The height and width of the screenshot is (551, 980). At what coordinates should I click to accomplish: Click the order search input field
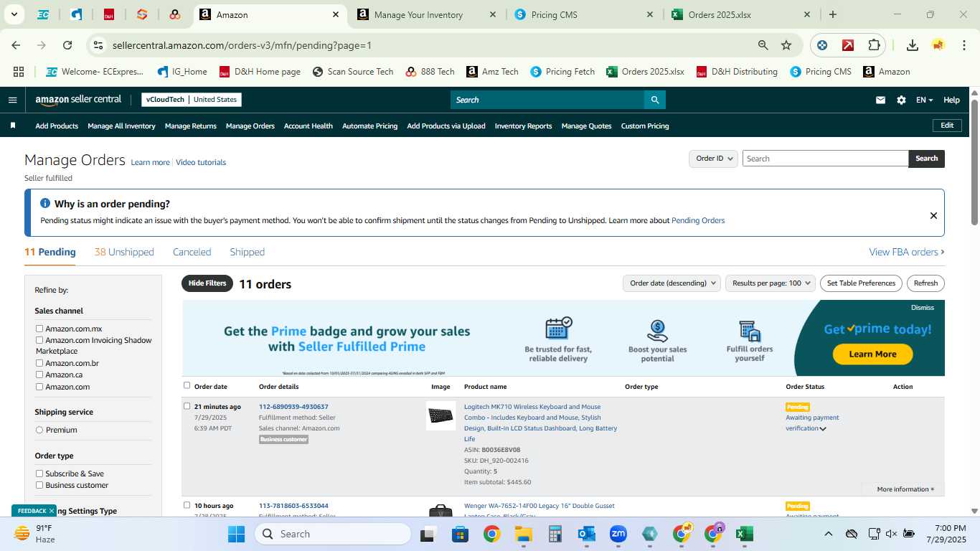pyautogui.click(x=825, y=159)
